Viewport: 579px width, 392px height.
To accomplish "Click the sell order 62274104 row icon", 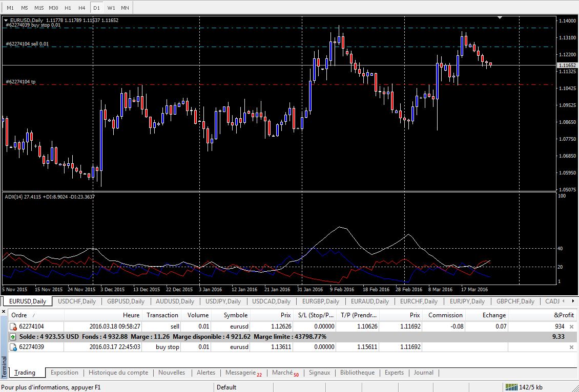I will (13, 326).
